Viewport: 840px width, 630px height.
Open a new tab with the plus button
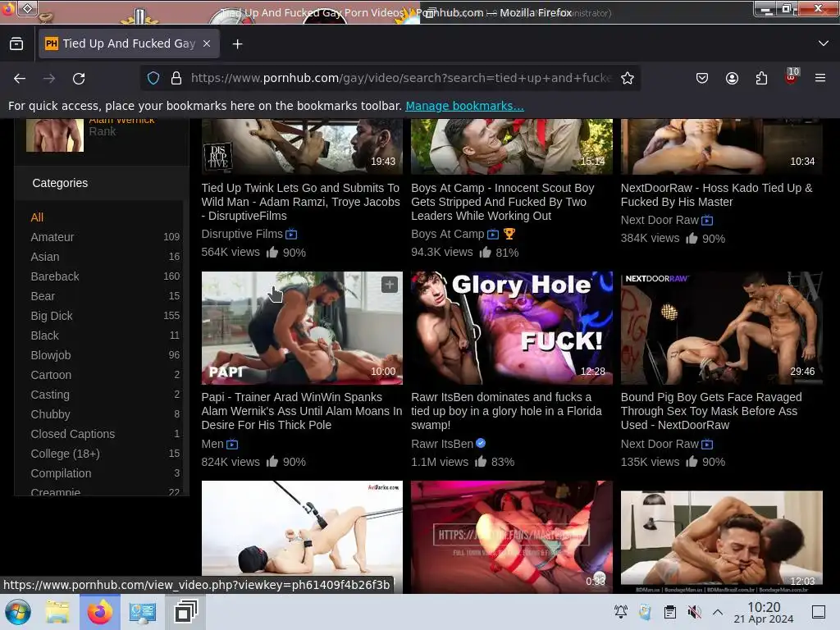click(237, 44)
